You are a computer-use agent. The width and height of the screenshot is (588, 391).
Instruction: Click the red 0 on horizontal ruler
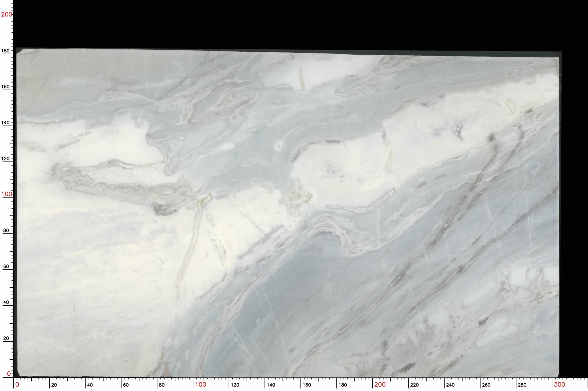point(17,384)
